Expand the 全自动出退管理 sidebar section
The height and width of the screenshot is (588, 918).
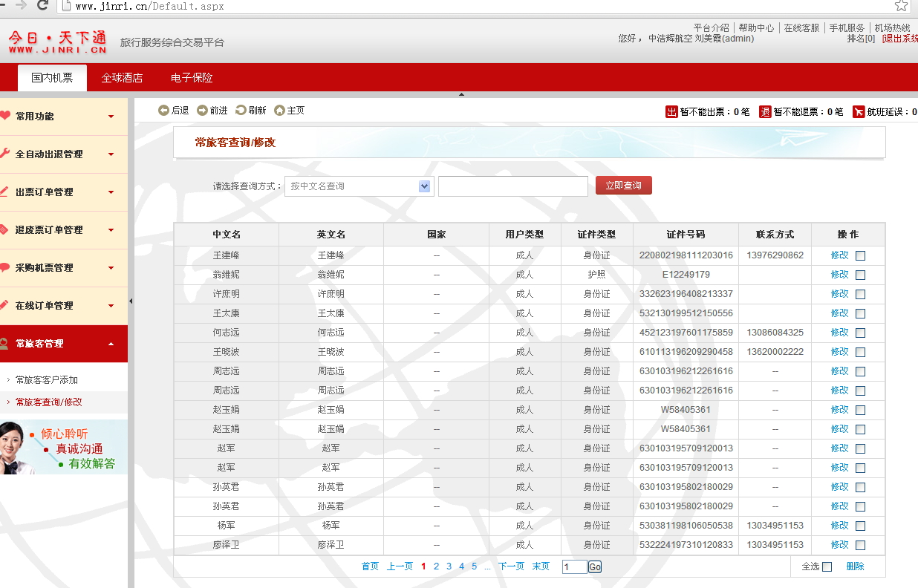[64, 154]
